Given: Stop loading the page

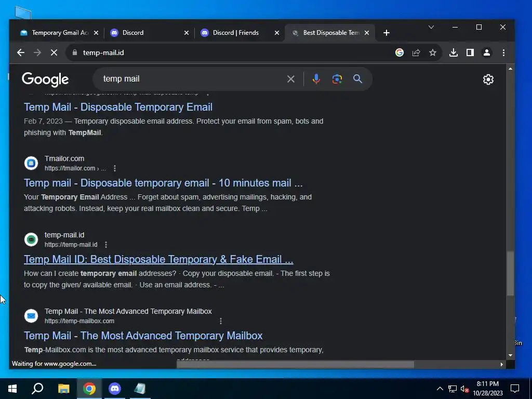Looking at the screenshot, I should click(x=54, y=52).
